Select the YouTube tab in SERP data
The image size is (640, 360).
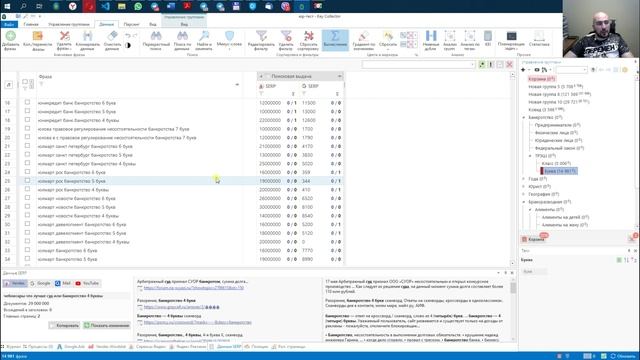point(87,283)
